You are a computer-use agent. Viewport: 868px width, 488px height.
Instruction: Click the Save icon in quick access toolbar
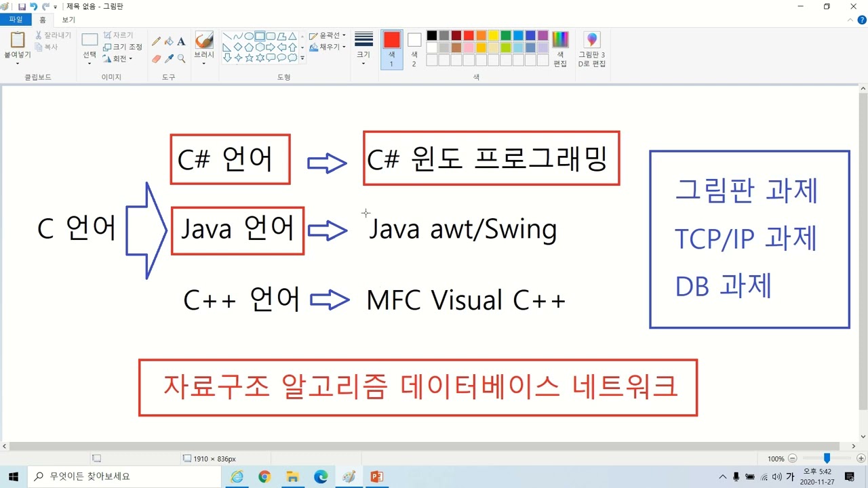coord(22,6)
